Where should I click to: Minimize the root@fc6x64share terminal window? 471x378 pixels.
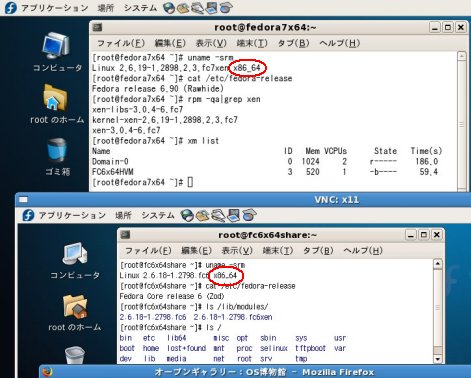pos(411,235)
